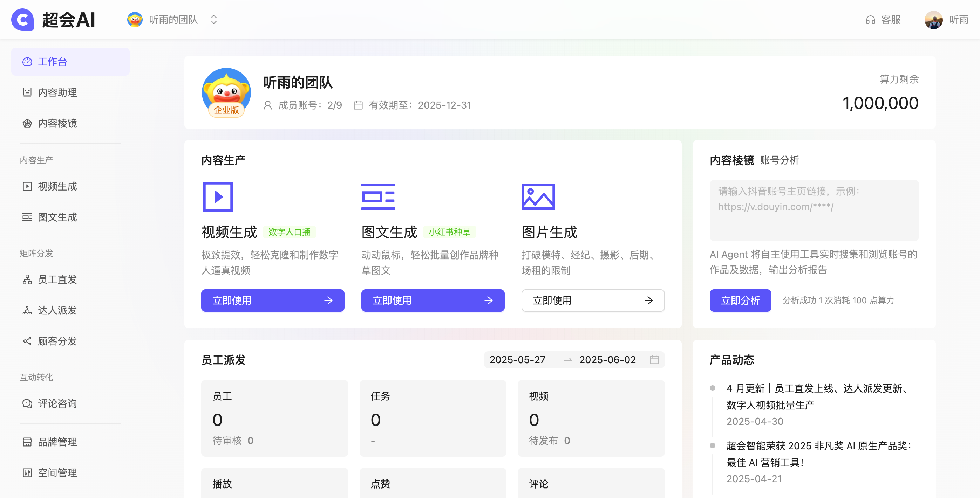Click the 待发布 0 text
The width and height of the screenshot is (980, 498).
[549, 440]
